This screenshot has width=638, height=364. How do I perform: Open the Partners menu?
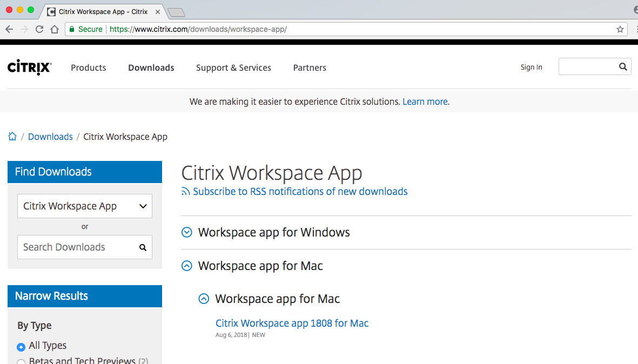(x=310, y=68)
